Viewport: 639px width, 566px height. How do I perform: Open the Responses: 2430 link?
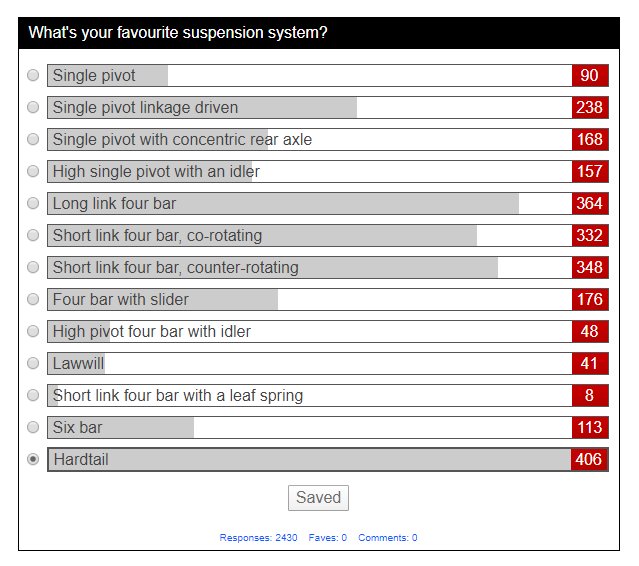click(258, 537)
